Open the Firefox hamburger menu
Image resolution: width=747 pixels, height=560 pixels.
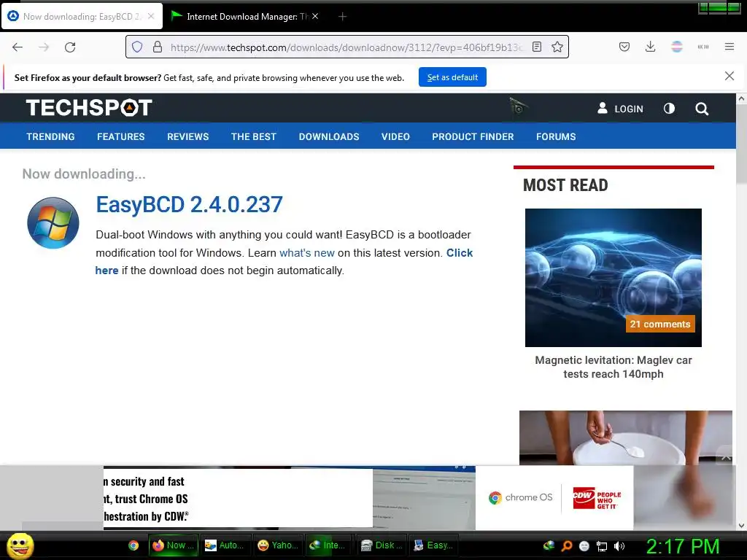(x=729, y=47)
